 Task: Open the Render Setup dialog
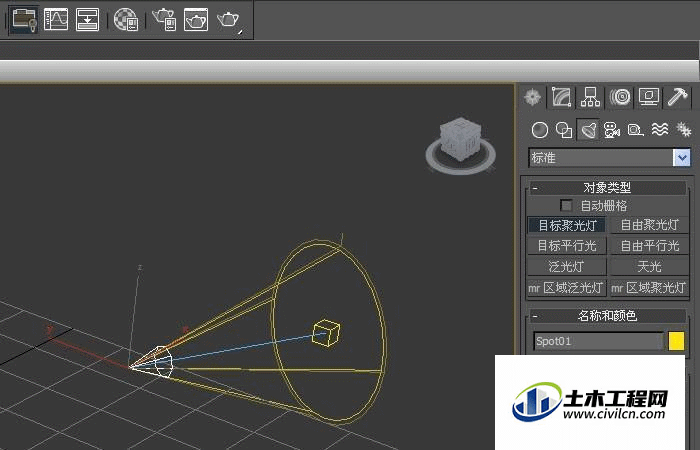pyautogui.click(x=164, y=20)
